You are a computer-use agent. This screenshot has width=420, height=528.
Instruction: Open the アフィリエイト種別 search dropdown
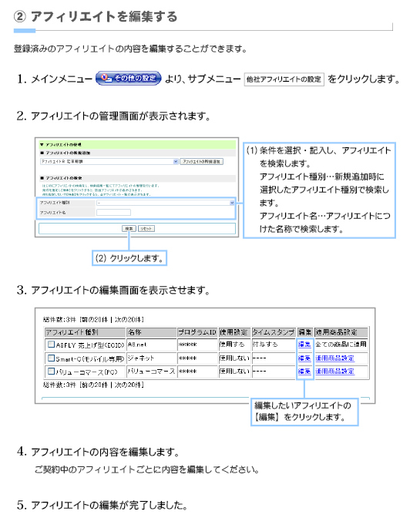pos(165,203)
